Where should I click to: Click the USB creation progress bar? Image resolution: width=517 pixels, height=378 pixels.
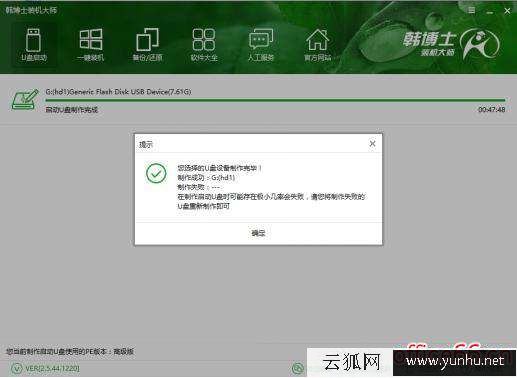275,100
